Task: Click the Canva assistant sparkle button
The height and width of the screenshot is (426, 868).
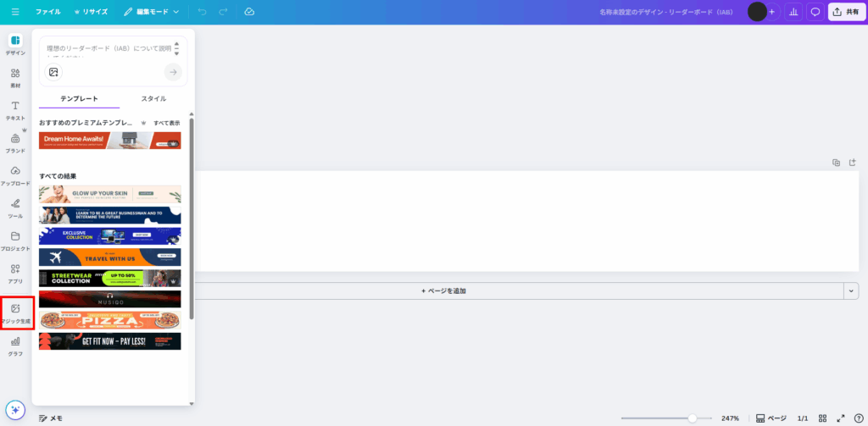Action: click(x=14, y=410)
